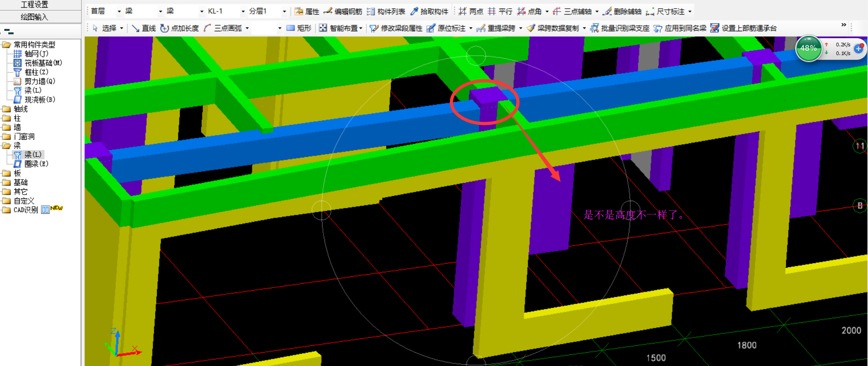
Task: Pick the 矩形 rectangle drawing tool
Action: (x=299, y=28)
